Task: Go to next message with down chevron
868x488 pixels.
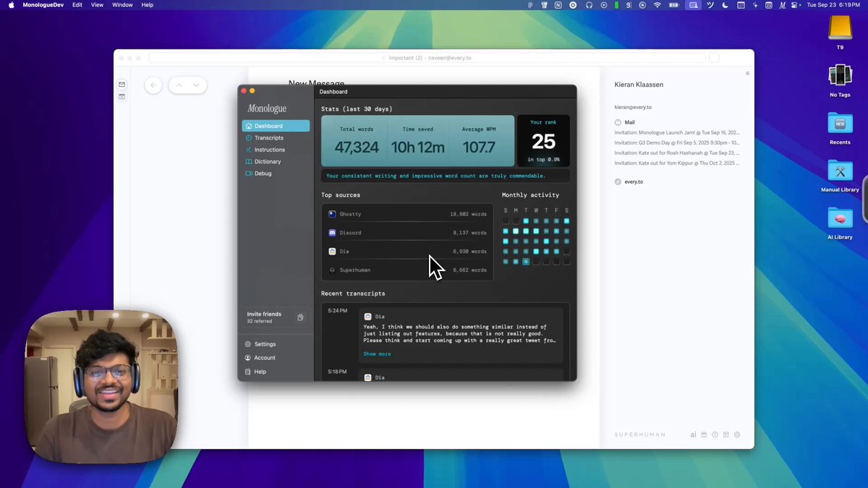Action: pyautogui.click(x=196, y=85)
